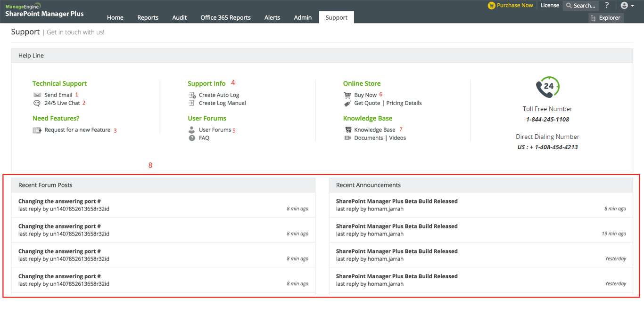Image resolution: width=644 pixels, height=315 pixels.
Task: Click the Knowledge Base icon
Action: pos(348,130)
